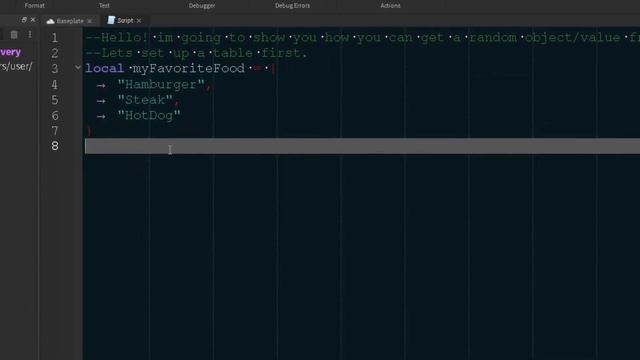Viewport: 640px width, 360px height.
Task: Click line number 3 in the gutter
Action: 55,69
